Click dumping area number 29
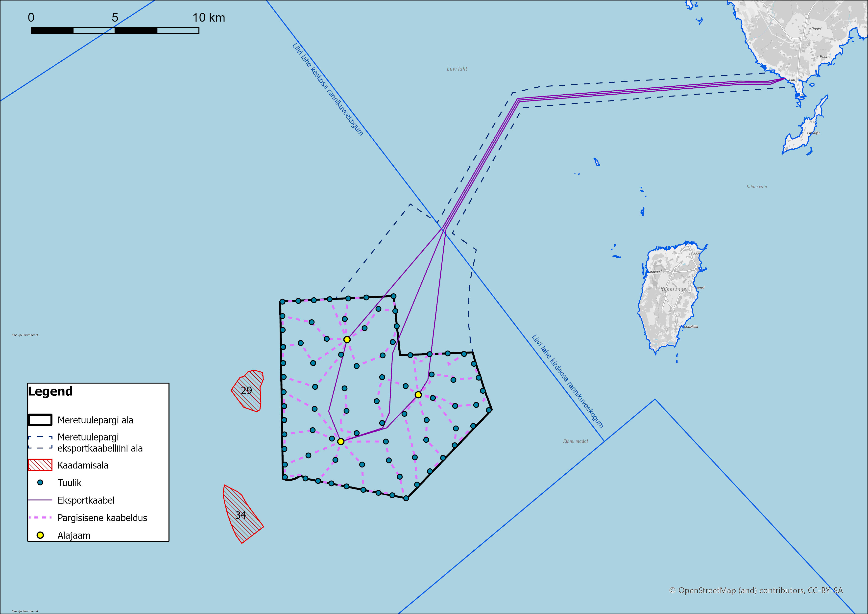Screen dimensions: 868x614 click(246, 390)
